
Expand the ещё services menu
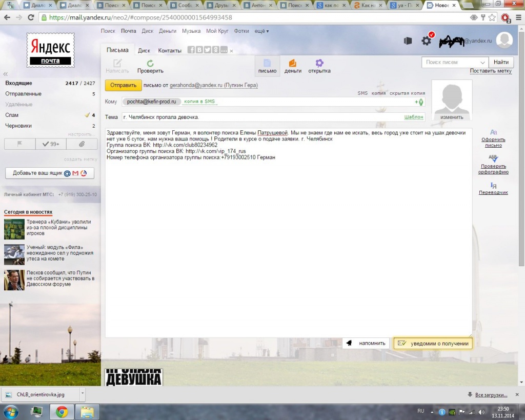click(x=261, y=31)
